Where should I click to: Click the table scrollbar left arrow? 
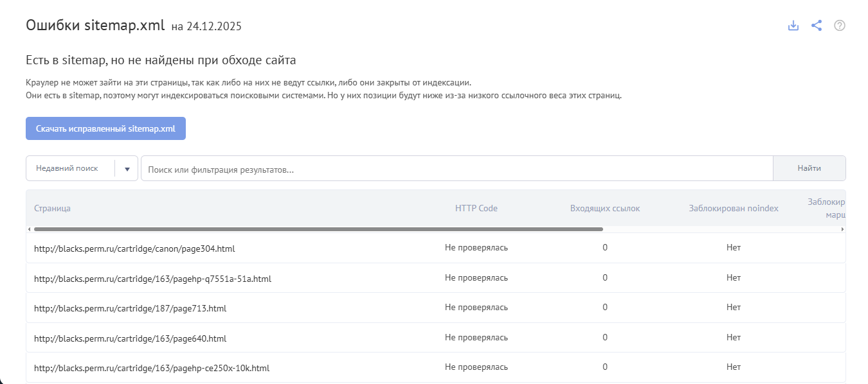[x=29, y=229]
